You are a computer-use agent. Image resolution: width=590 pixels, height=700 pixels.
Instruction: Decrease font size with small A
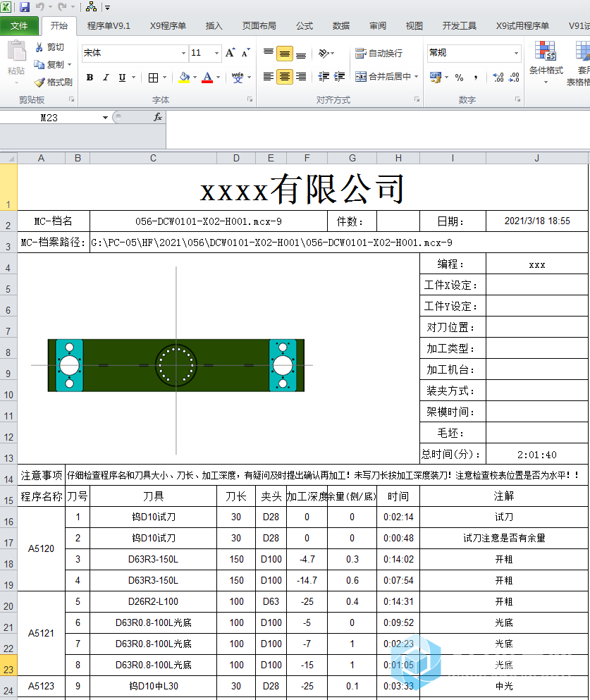coord(245,53)
